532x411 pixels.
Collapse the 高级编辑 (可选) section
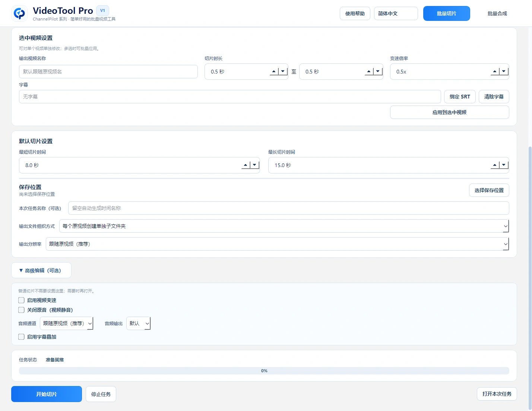[41, 270]
